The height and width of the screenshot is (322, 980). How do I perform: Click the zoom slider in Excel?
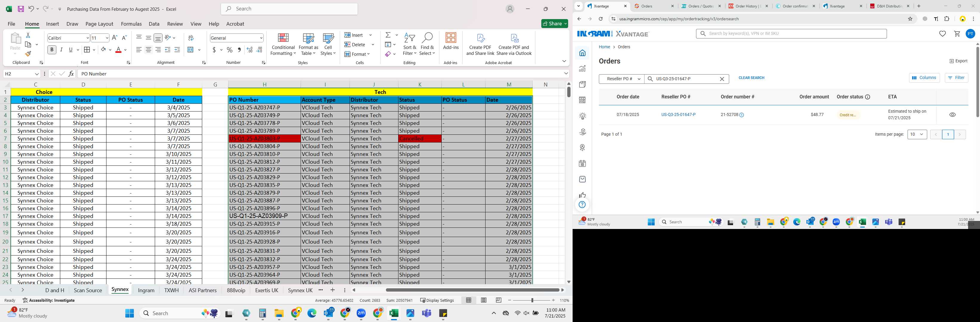532,300
